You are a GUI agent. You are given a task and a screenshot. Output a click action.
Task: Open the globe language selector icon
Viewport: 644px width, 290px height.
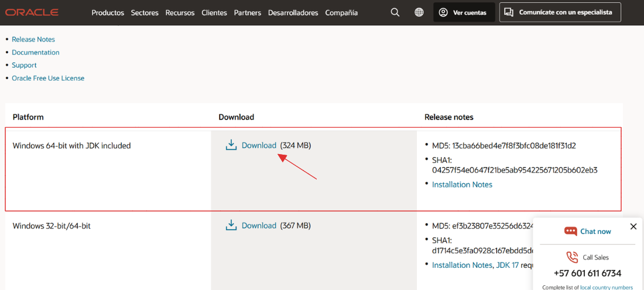[419, 12]
